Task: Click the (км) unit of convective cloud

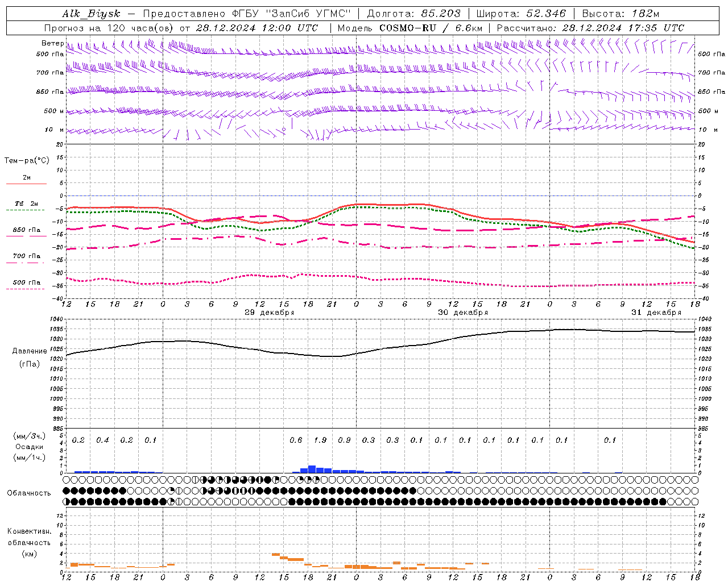Action: (x=29, y=554)
